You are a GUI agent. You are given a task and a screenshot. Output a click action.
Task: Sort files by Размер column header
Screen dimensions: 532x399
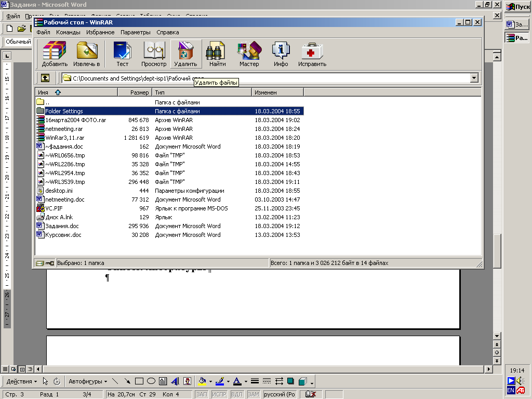click(x=135, y=92)
